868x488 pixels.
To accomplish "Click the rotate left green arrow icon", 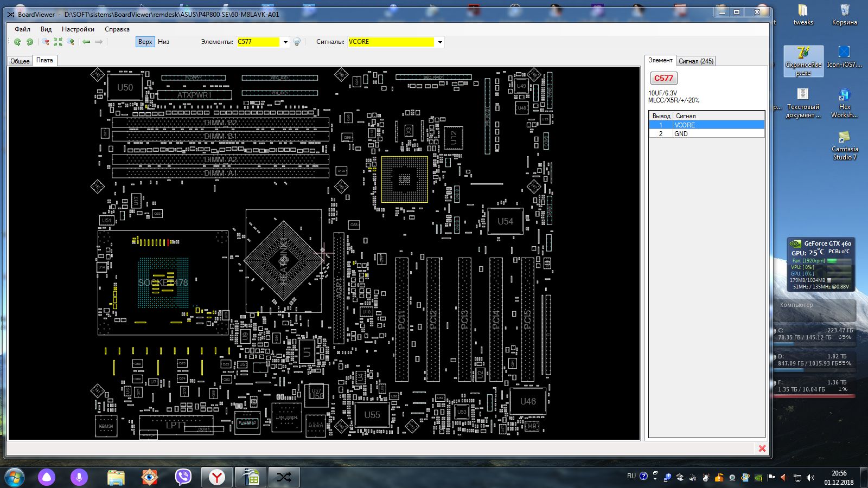I will pos(17,42).
